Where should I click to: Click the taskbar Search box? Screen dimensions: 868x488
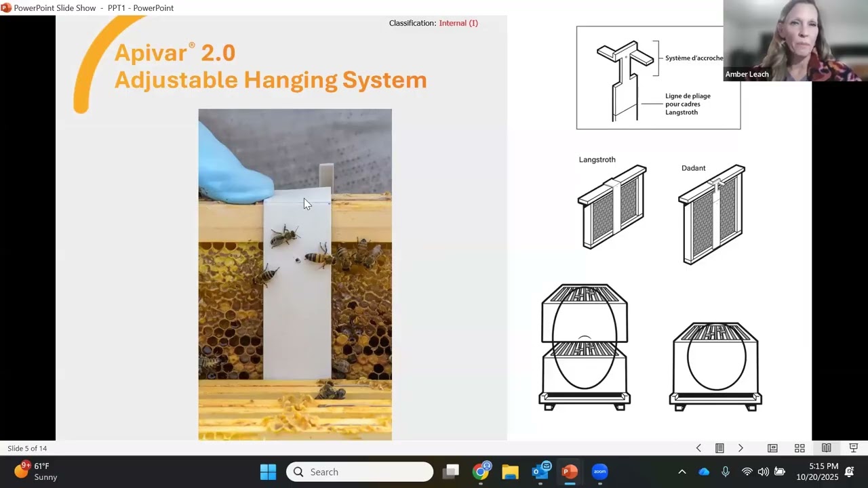point(359,472)
